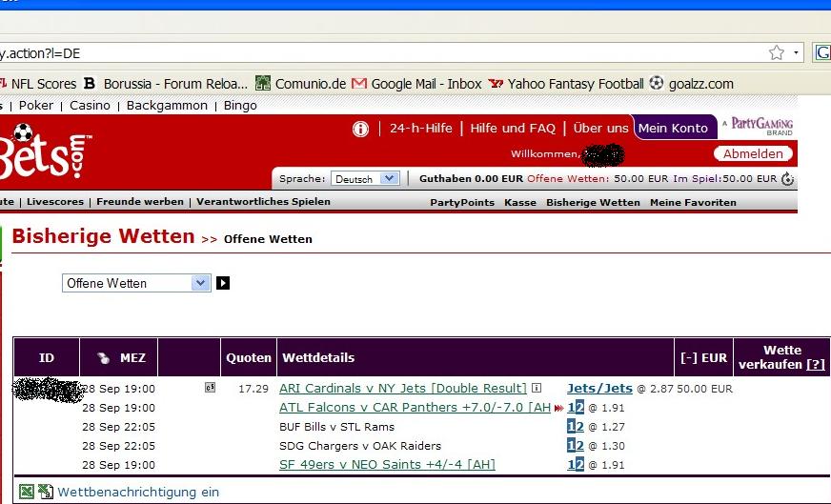Click the info icon beside 24-h-Hilfe
This screenshot has height=504, width=831.
coord(360,129)
